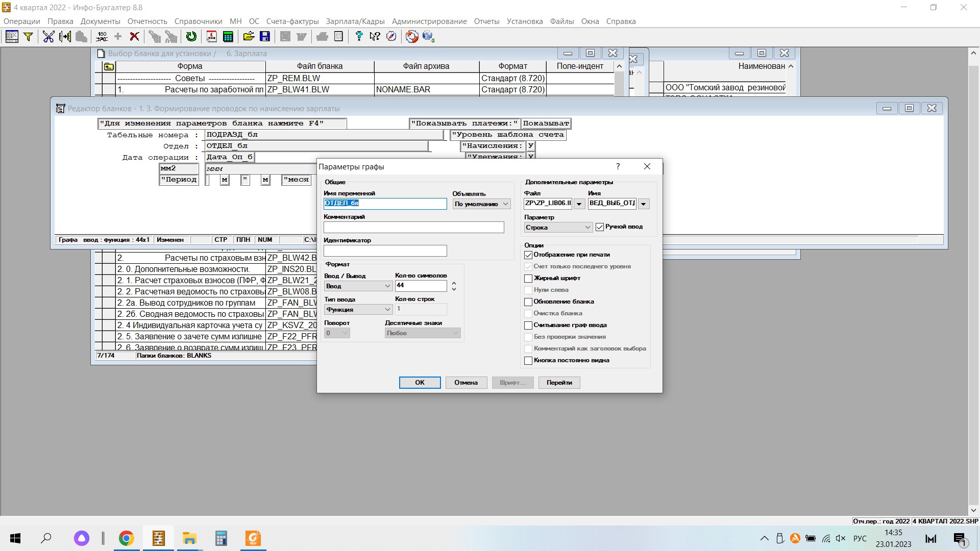Open the Тип ввода dropdown
The height and width of the screenshot is (551, 980).
[358, 310]
